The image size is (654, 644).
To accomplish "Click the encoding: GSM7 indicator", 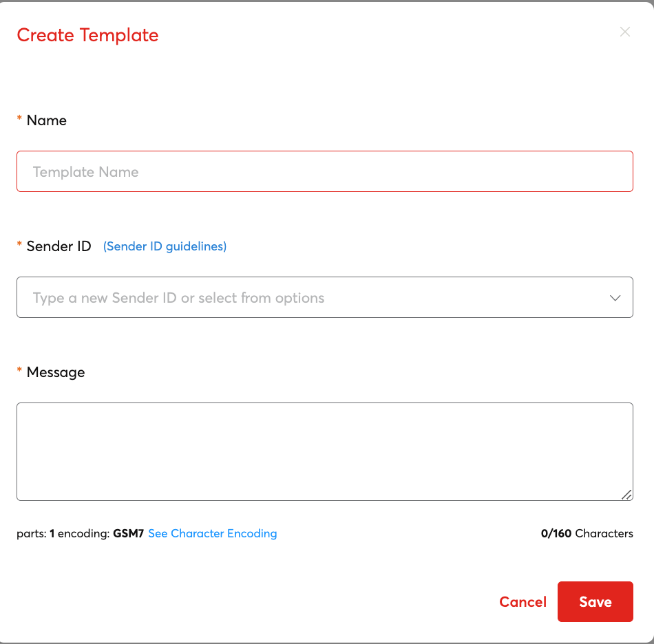I will click(101, 533).
